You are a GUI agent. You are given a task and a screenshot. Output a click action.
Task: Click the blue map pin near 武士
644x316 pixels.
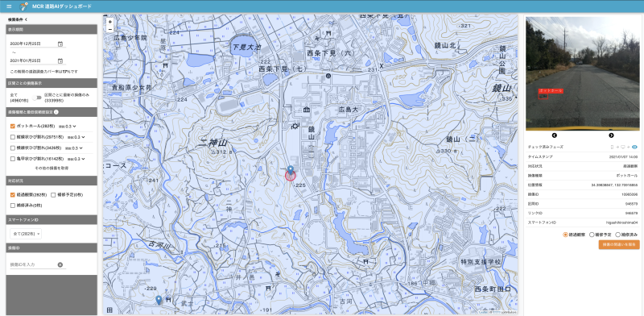[159, 300]
